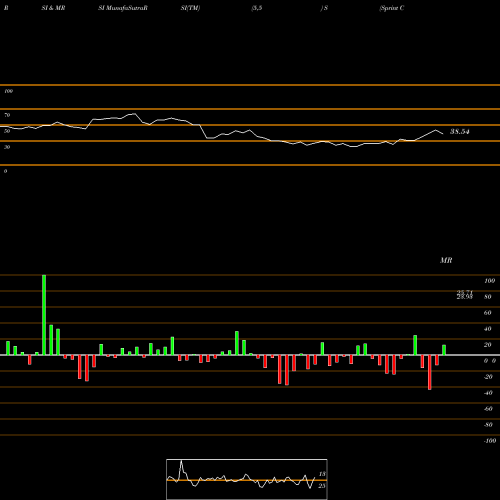The width and height of the screenshot is (500, 500).
Task: Select the 38.54 RSI value label
Action: click(x=460, y=132)
